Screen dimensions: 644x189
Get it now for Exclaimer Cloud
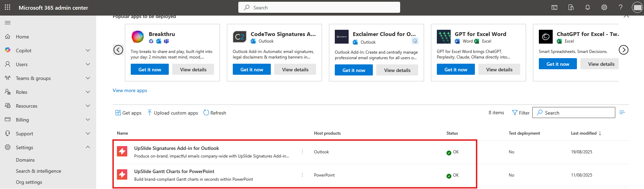[354, 70]
